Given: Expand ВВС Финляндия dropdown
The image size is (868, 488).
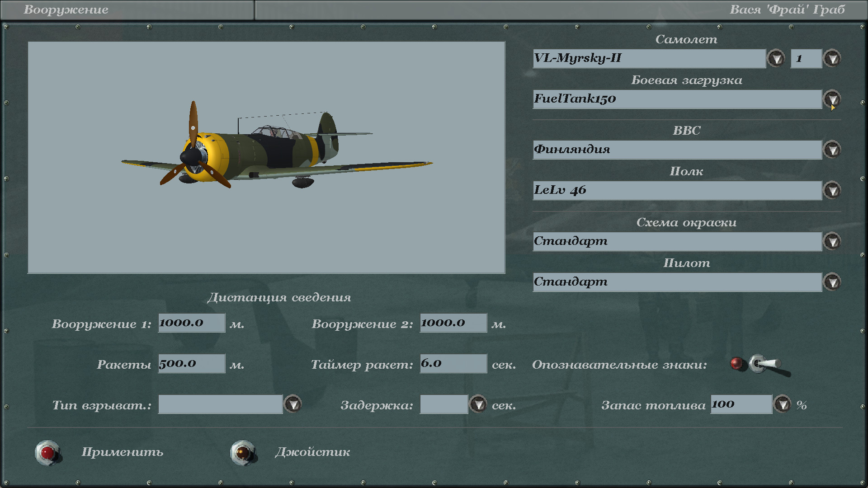Looking at the screenshot, I should pos(832,150).
